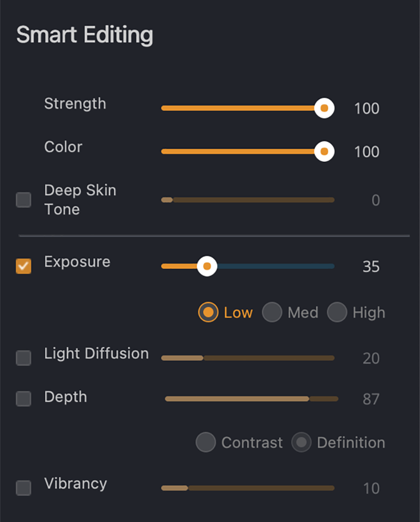Enable the Vibrancy checkbox
The height and width of the screenshot is (522, 420).
point(24,488)
